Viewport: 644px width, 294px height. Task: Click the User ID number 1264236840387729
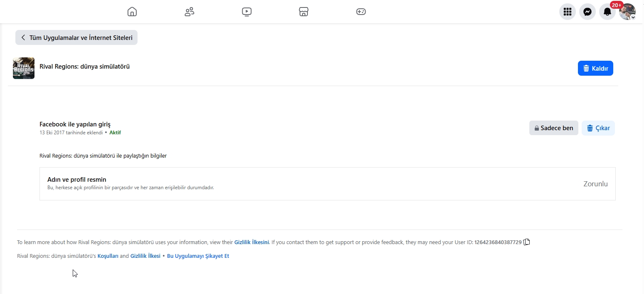point(498,242)
